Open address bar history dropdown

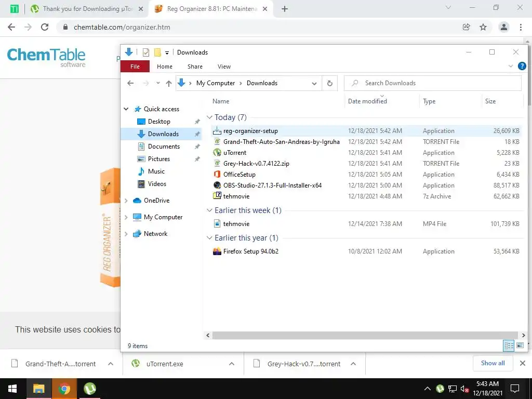coord(314,84)
